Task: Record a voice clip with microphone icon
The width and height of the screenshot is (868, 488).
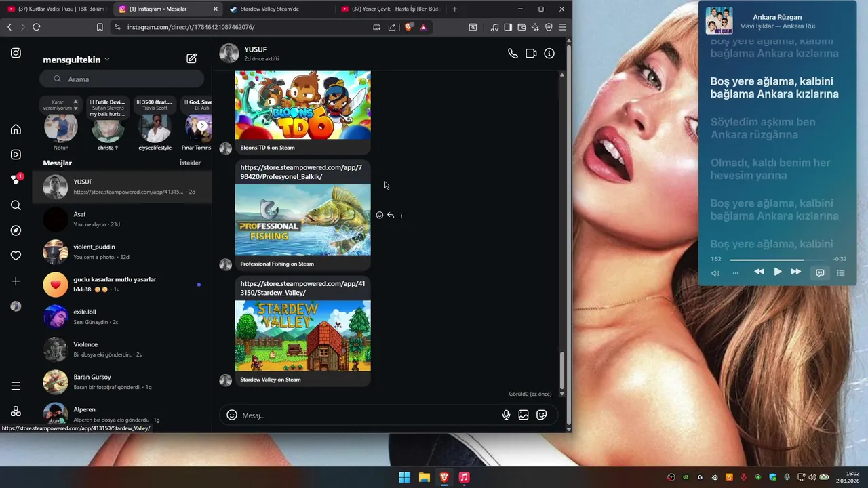Action: pos(506,415)
